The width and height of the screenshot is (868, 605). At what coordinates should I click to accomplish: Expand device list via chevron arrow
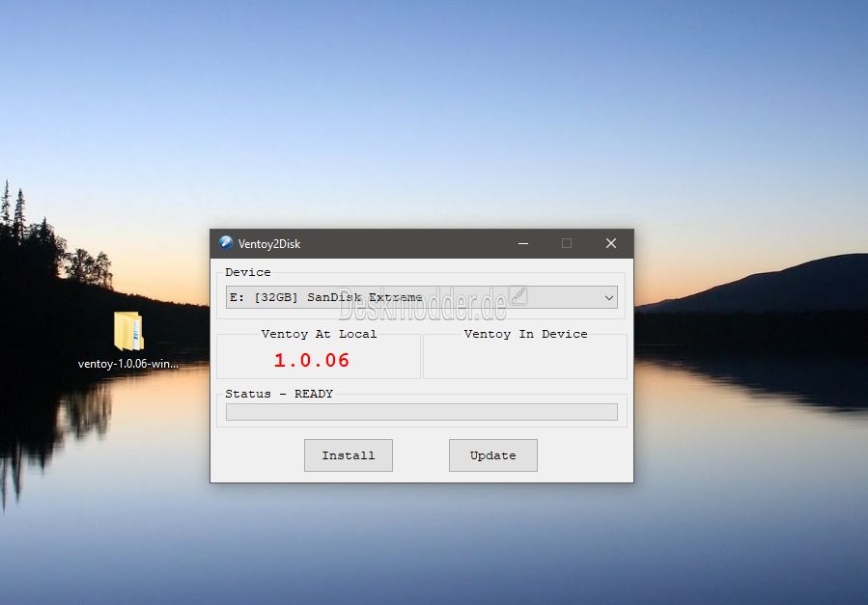(x=609, y=297)
